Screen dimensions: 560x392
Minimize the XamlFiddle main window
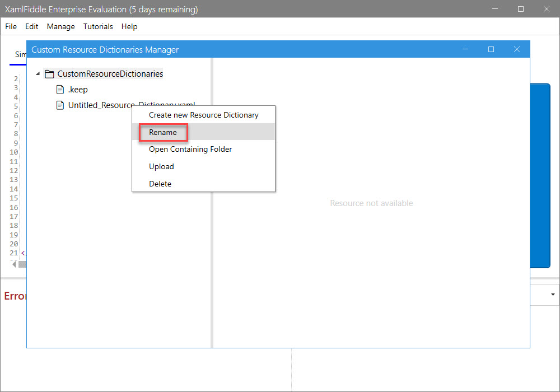click(494, 10)
